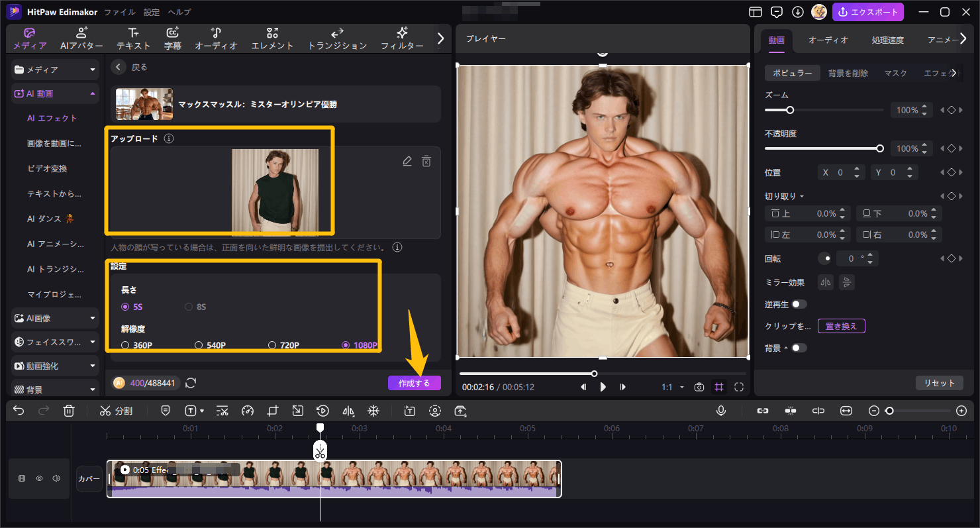Toggle the 逆再生 reverse playback switch
The width and height of the screenshot is (980, 528).
tap(799, 304)
